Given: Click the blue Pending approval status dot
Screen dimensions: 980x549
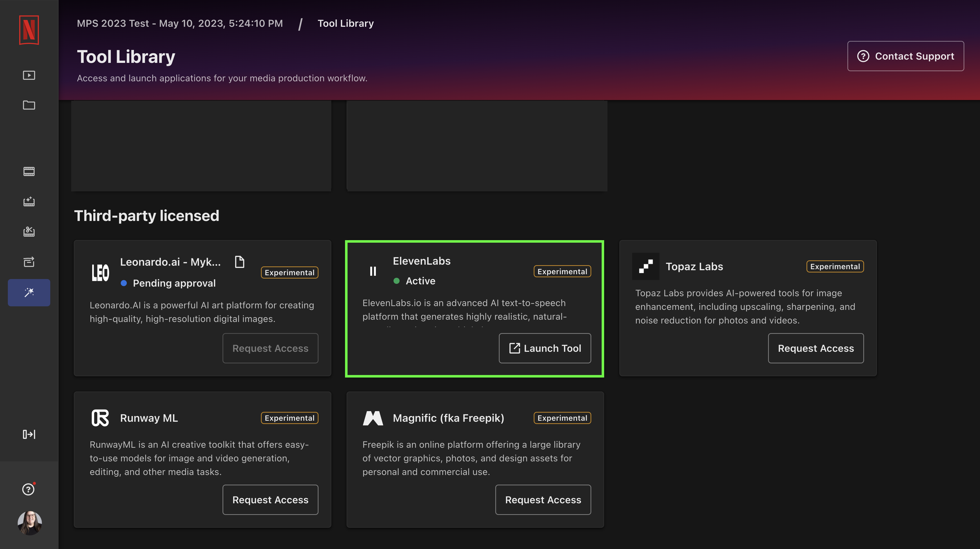Looking at the screenshot, I should tap(124, 283).
